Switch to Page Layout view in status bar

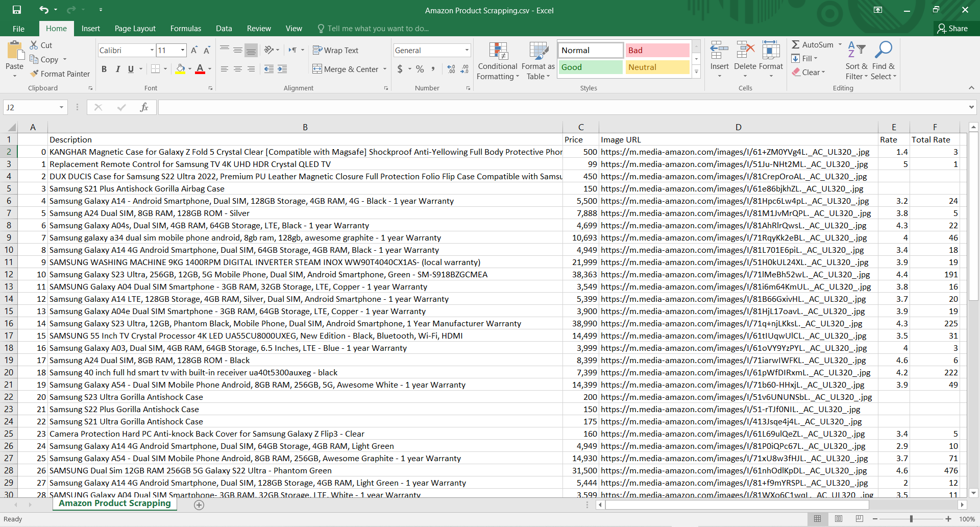tap(839, 519)
